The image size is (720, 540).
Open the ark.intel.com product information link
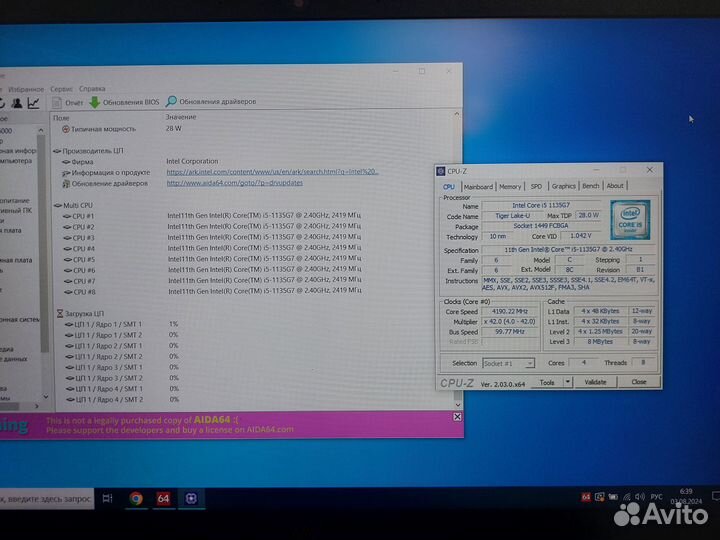[272, 172]
